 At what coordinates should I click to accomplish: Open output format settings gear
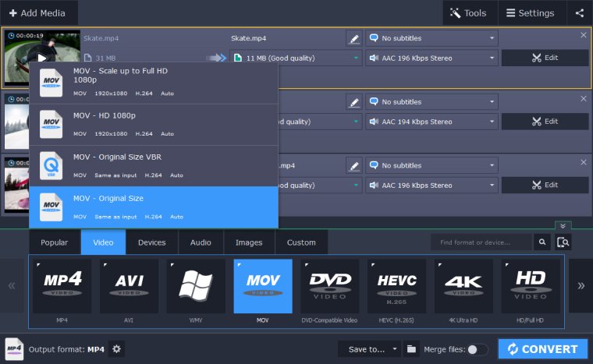(x=116, y=349)
